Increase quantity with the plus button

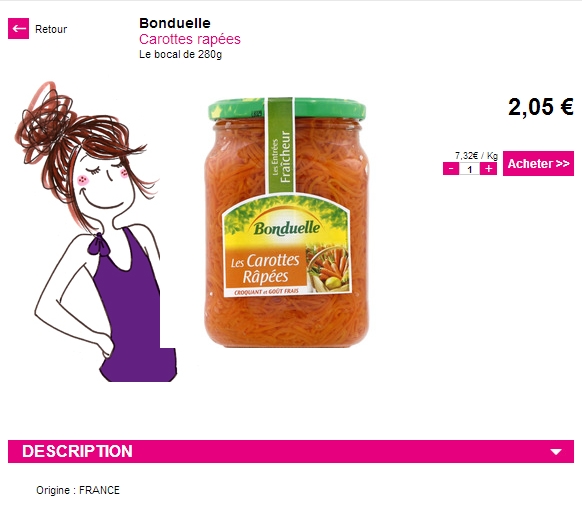click(488, 169)
